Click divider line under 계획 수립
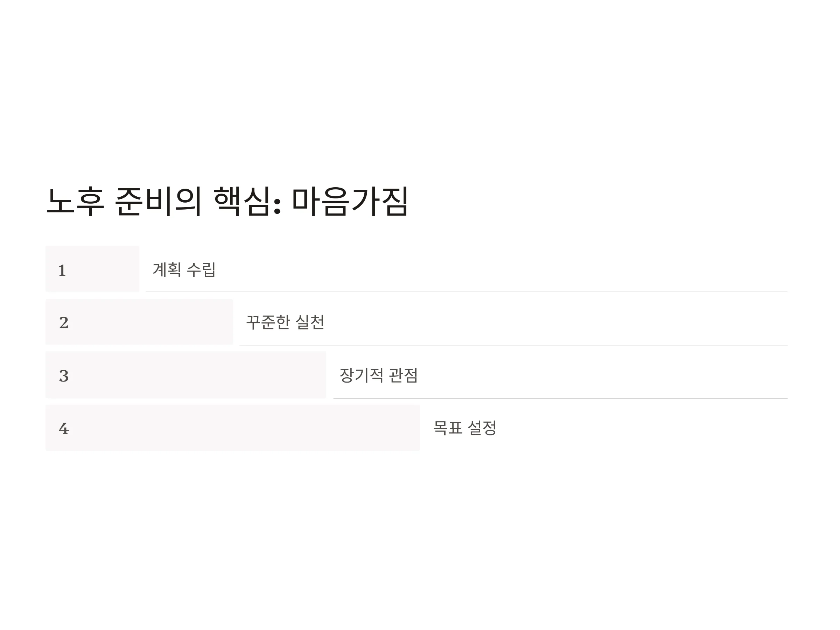 (x=467, y=292)
